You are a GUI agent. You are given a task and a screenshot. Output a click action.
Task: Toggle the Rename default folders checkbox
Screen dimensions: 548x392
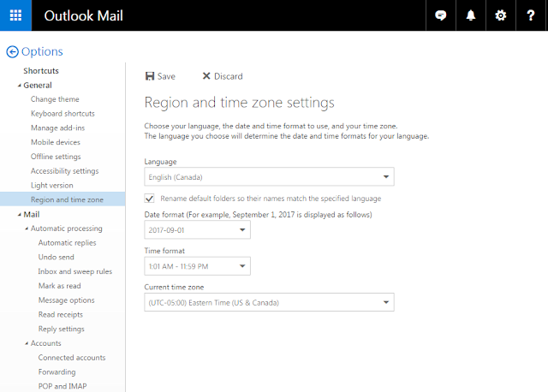coord(149,199)
